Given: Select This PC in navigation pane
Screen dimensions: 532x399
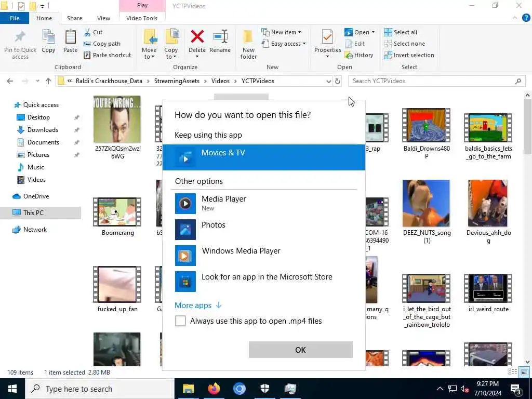Looking at the screenshot, I should [x=33, y=212].
